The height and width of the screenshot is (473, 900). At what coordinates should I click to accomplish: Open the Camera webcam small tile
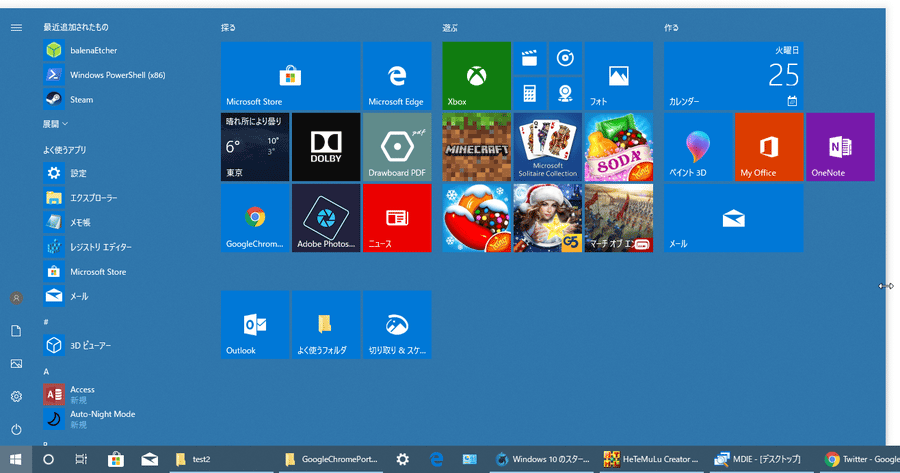(x=565, y=94)
